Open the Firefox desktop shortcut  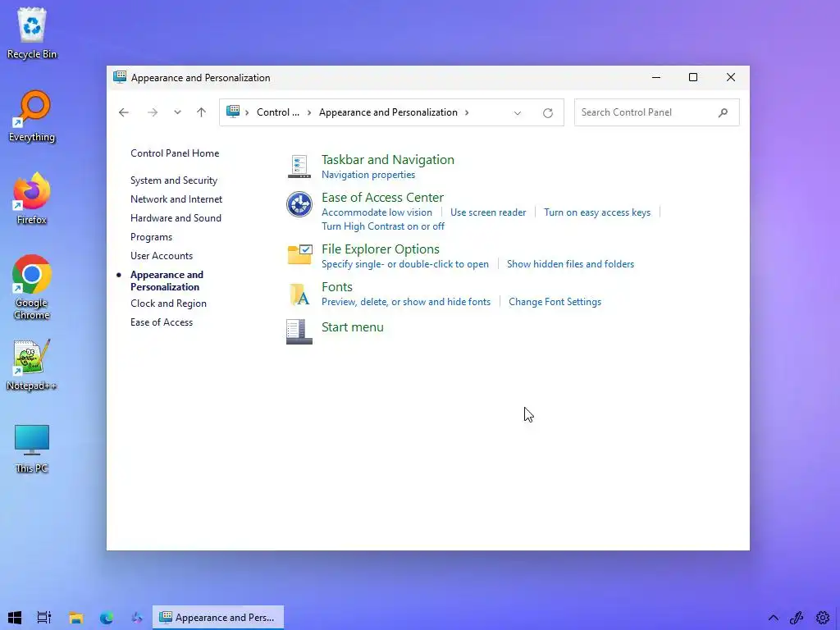(32, 199)
